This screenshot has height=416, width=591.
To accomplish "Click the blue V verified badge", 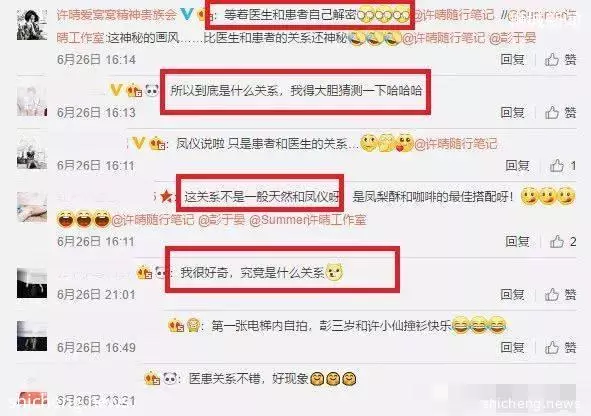I will pyautogui.click(x=187, y=14).
